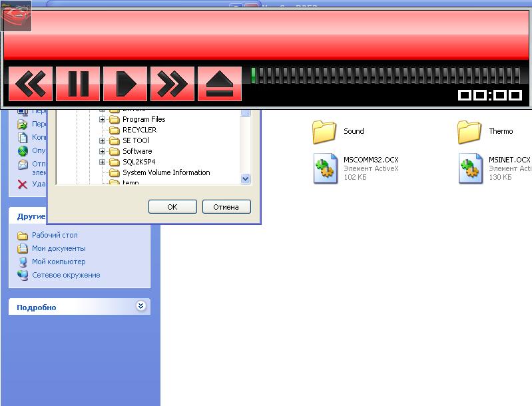Click the copy file task icon
The height and width of the screenshot is (406, 532).
pos(23,137)
